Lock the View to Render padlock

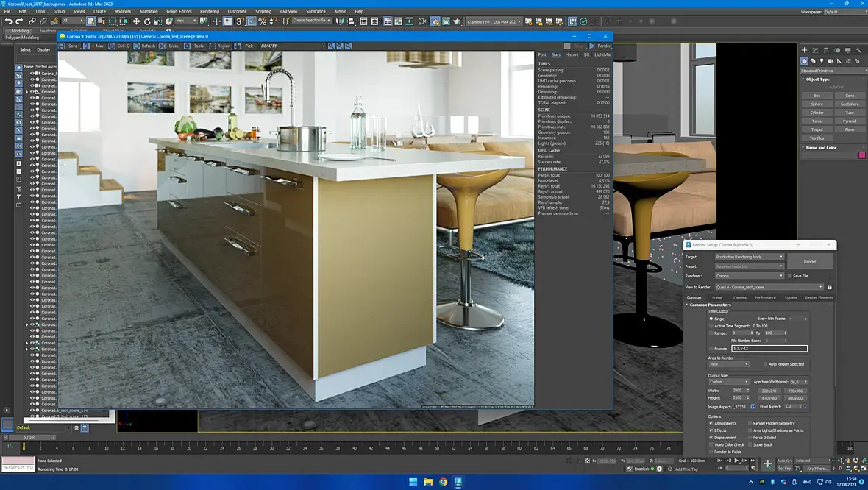(830, 287)
